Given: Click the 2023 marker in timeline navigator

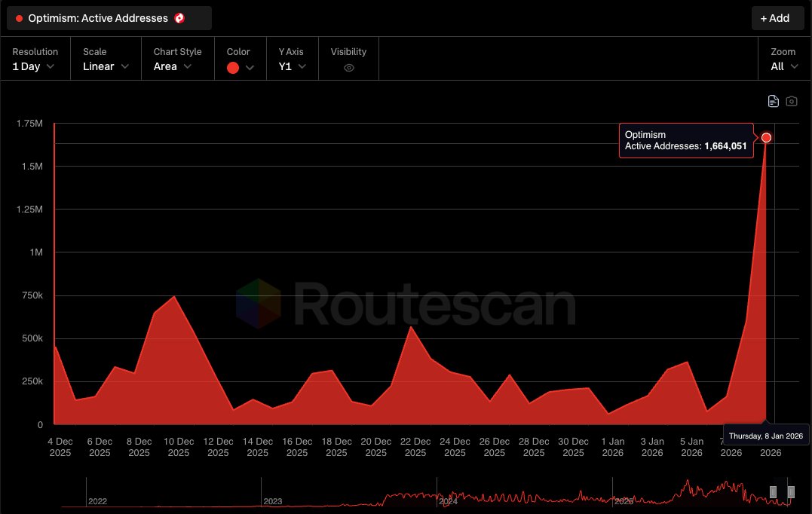Looking at the screenshot, I should (x=272, y=501).
